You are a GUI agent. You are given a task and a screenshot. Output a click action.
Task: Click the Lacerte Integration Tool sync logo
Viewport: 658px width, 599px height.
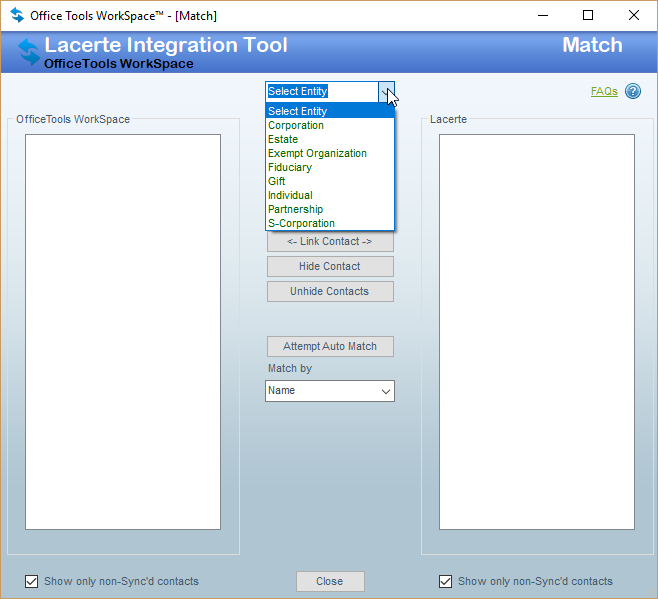click(x=29, y=52)
